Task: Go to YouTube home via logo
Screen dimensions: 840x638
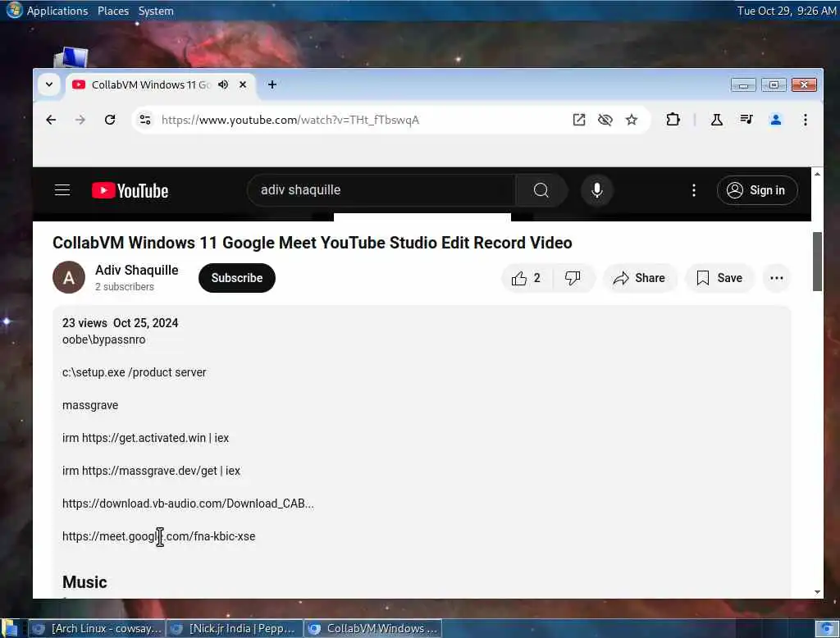Action: point(130,191)
